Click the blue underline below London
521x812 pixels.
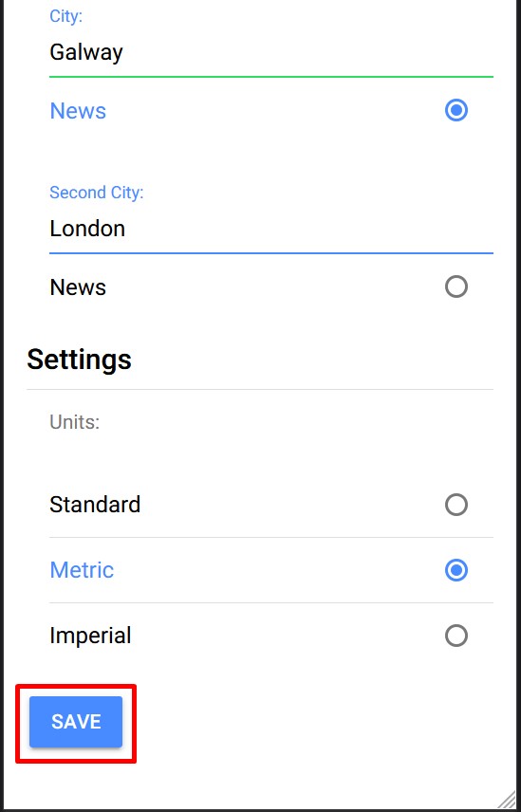[x=270, y=253]
